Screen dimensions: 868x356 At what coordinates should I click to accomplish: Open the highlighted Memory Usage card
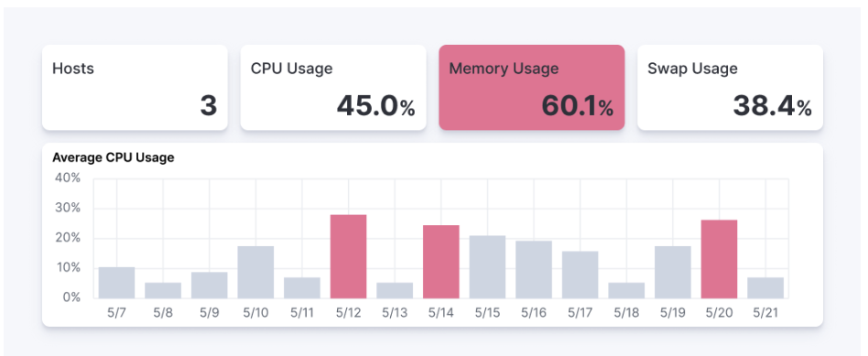coord(531,88)
